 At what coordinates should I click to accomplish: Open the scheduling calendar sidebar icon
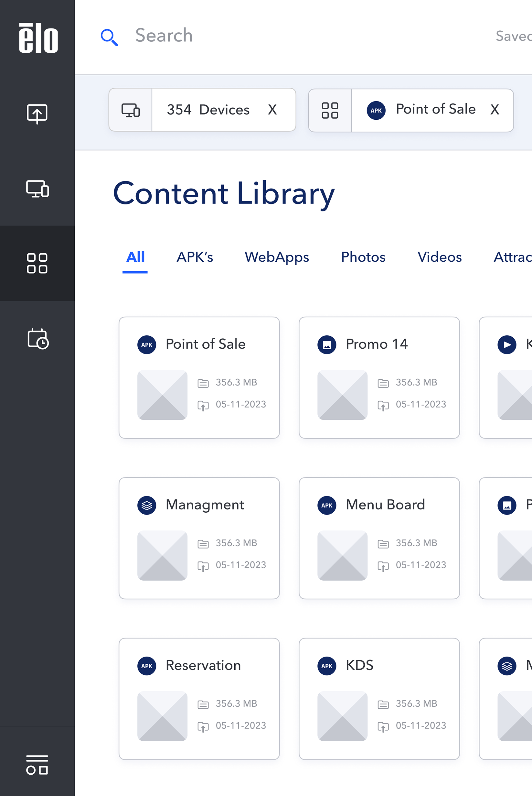[38, 338]
